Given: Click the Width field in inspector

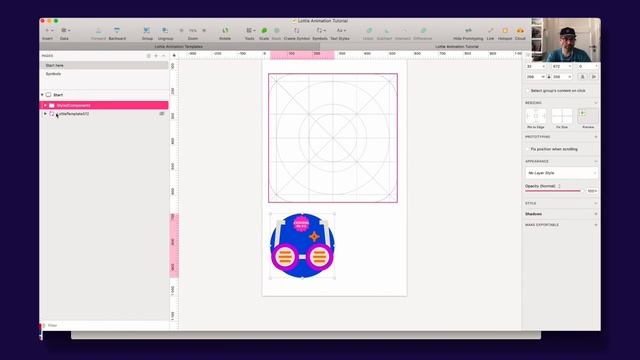Looking at the screenshot, I should [536, 77].
